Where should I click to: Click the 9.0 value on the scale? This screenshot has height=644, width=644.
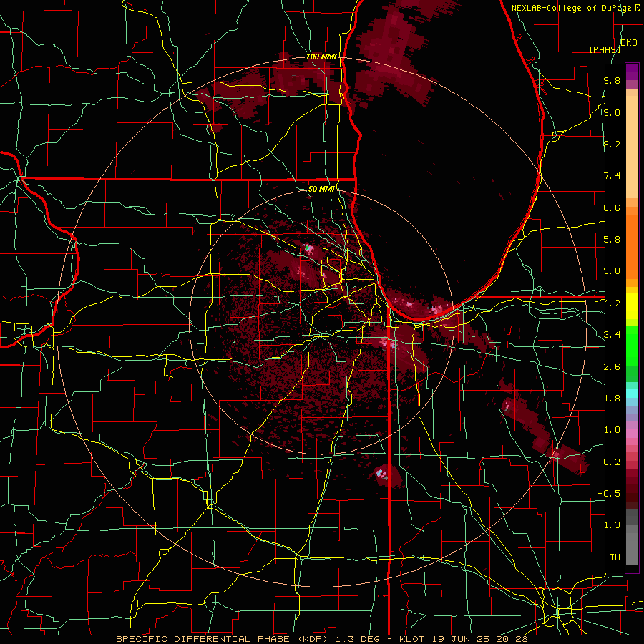tap(612, 112)
